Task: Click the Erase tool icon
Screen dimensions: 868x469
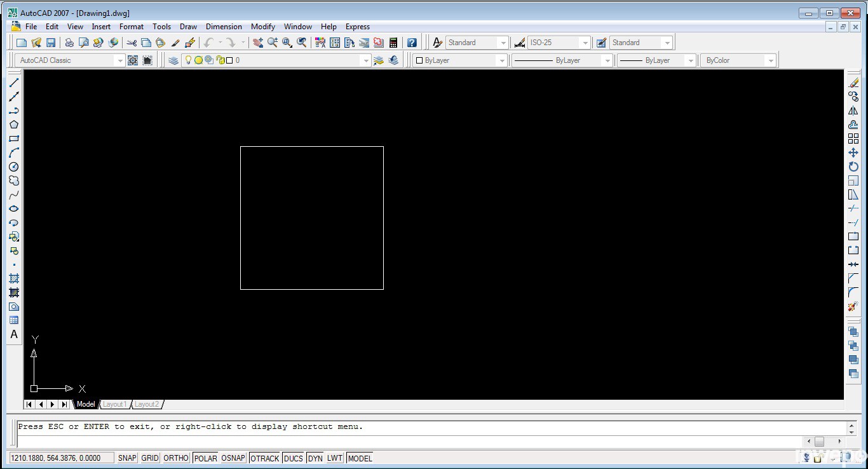Action: [x=853, y=83]
